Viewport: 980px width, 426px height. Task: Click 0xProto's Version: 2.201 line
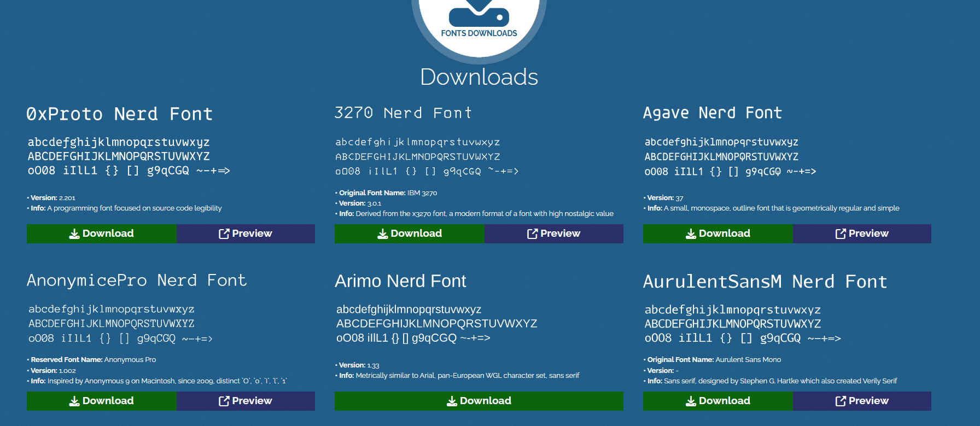[51, 198]
